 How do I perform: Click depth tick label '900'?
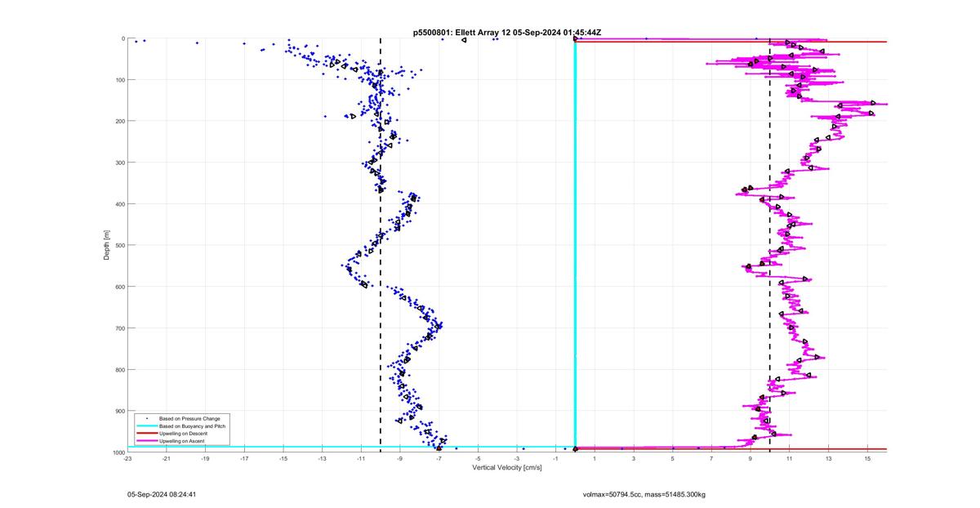tap(119, 411)
